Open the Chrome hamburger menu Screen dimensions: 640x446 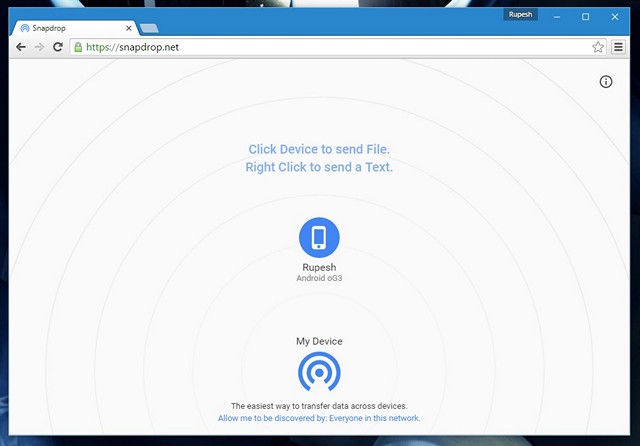tap(618, 47)
